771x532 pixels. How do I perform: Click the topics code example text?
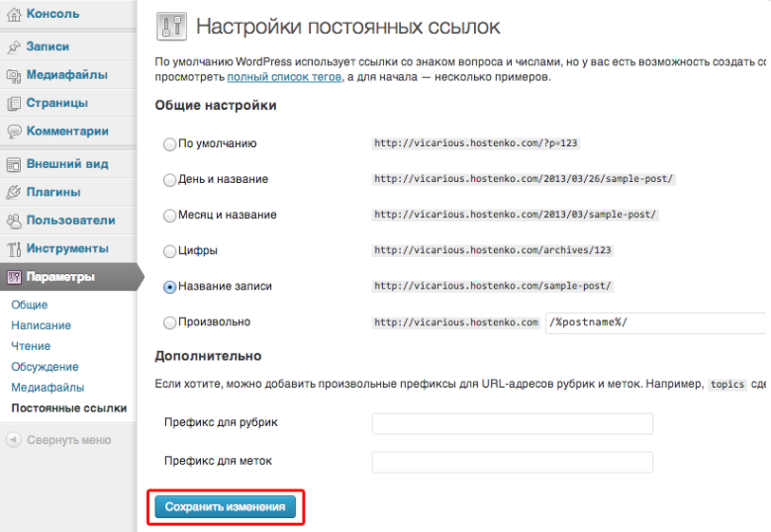(727, 385)
